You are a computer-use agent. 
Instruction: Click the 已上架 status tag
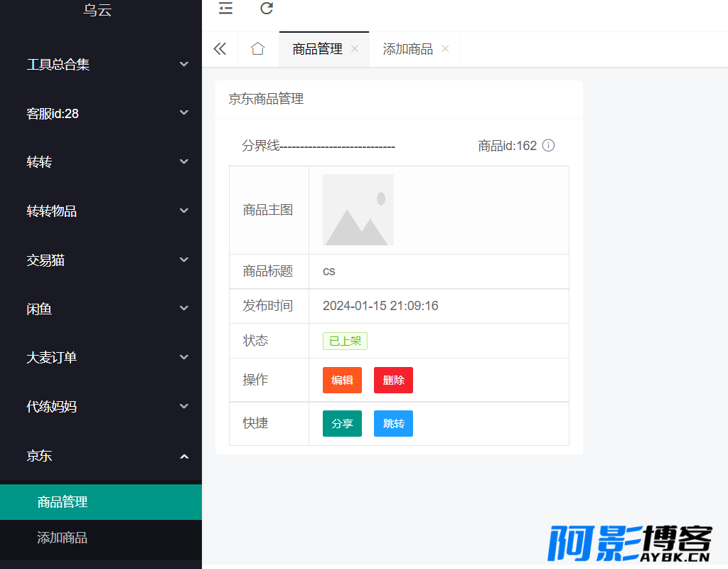click(345, 341)
